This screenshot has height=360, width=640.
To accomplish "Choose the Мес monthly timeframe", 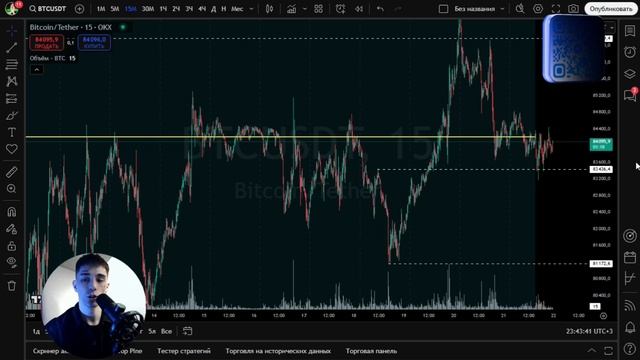I will (x=237, y=9).
